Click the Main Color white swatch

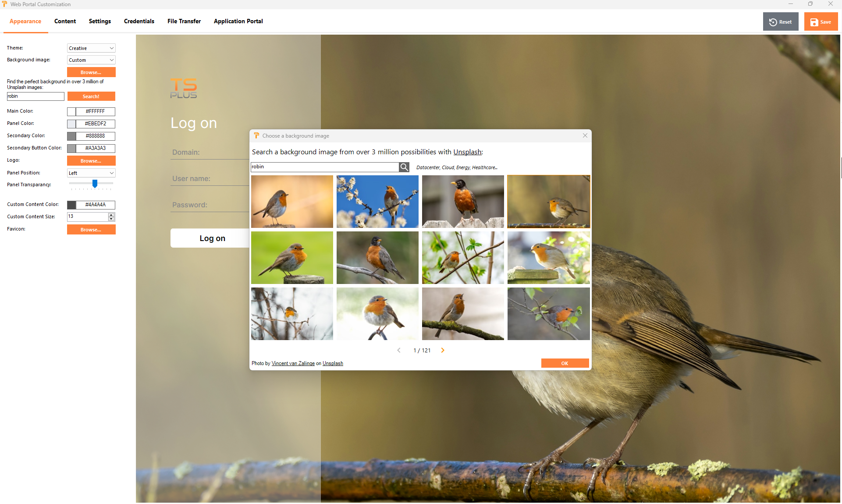pyautogui.click(x=71, y=111)
